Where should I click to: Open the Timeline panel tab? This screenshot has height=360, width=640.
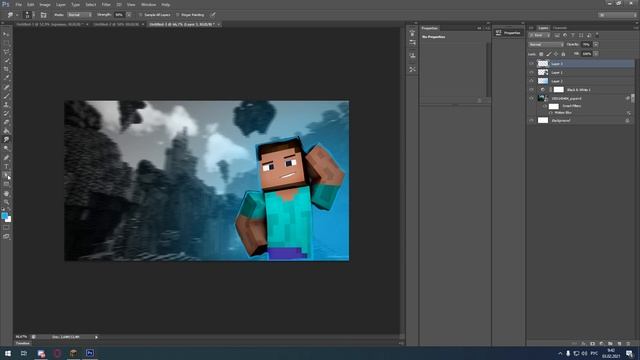(22, 343)
